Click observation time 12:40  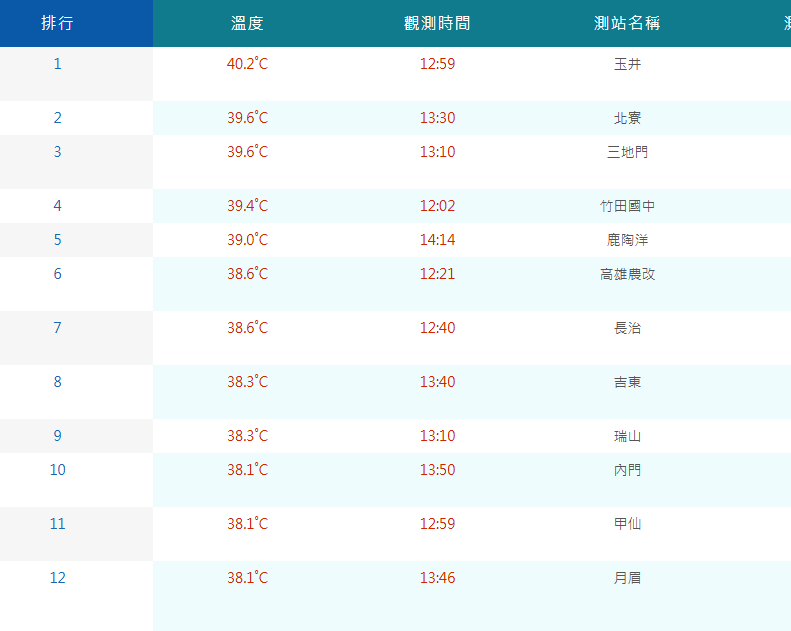click(x=437, y=327)
